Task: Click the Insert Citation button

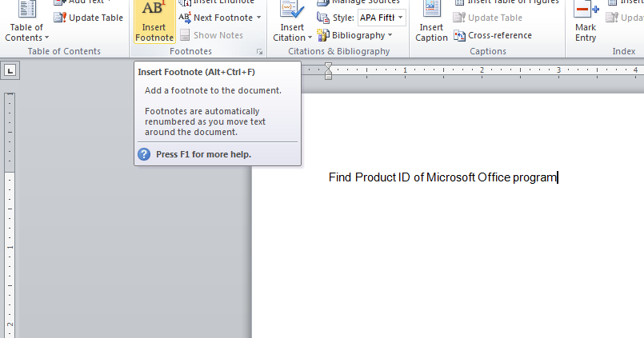Action: click(292, 22)
